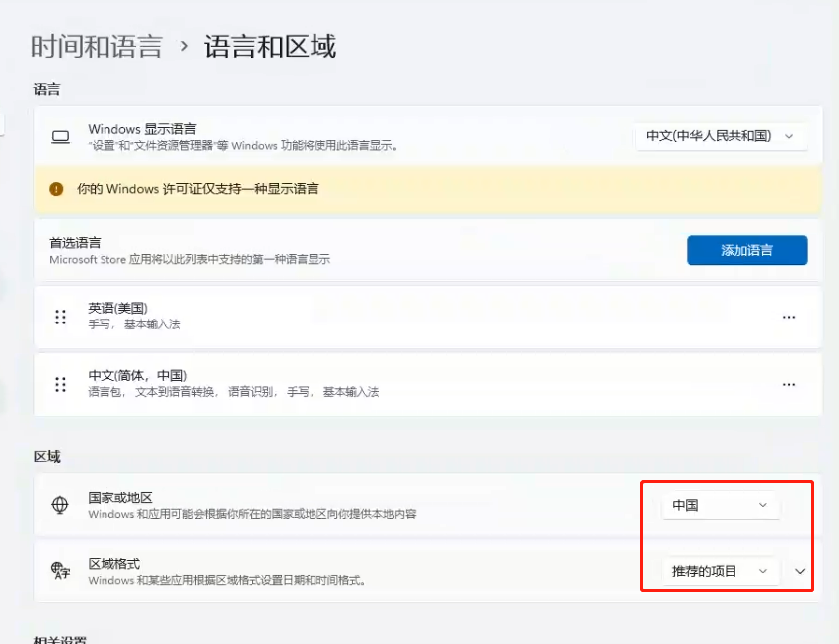Click the 语言 section heading
Image resolution: width=839 pixels, height=644 pixels.
click(x=47, y=89)
